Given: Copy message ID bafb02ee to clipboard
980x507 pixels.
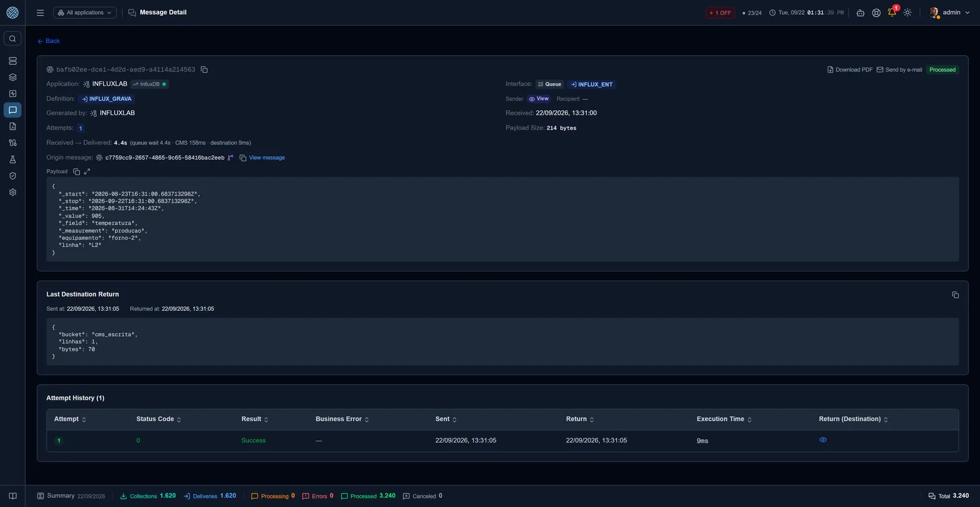Looking at the screenshot, I should point(205,70).
